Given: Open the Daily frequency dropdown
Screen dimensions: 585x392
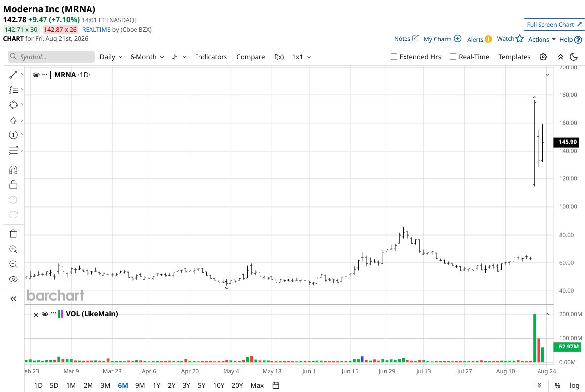Looking at the screenshot, I should (111, 57).
